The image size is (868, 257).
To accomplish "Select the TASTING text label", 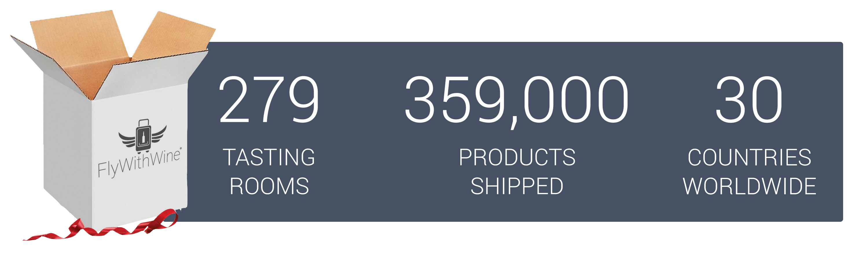I will point(269,157).
